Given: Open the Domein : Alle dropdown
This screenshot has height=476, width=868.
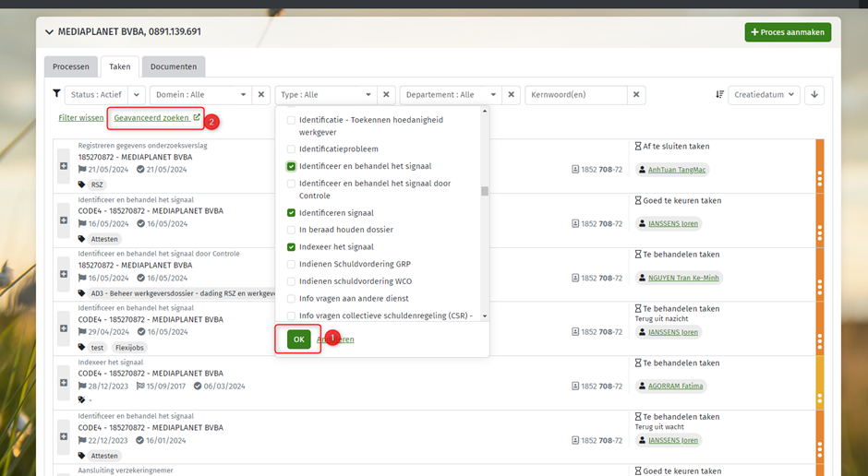Looking at the screenshot, I should pyautogui.click(x=200, y=94).
